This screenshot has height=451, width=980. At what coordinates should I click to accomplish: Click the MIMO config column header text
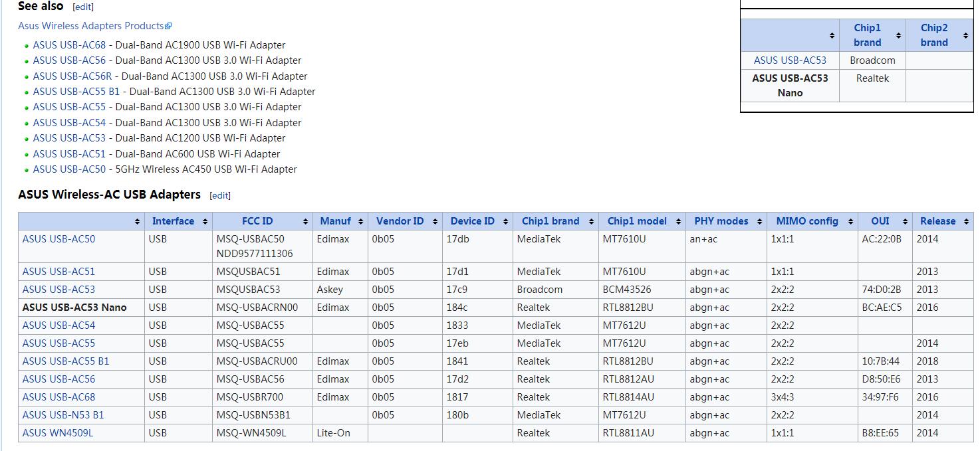807,221
